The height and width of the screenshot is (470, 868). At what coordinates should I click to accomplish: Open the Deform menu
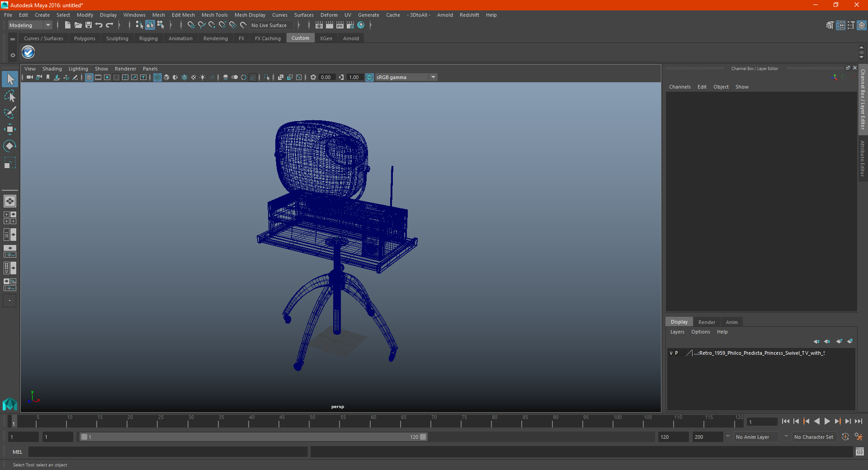[x=329, y=15]
